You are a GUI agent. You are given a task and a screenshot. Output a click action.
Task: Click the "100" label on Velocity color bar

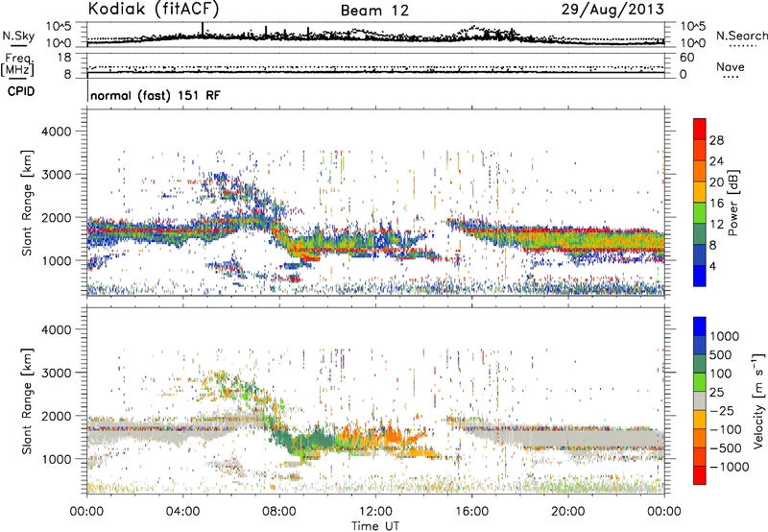(x=721, y=374)
